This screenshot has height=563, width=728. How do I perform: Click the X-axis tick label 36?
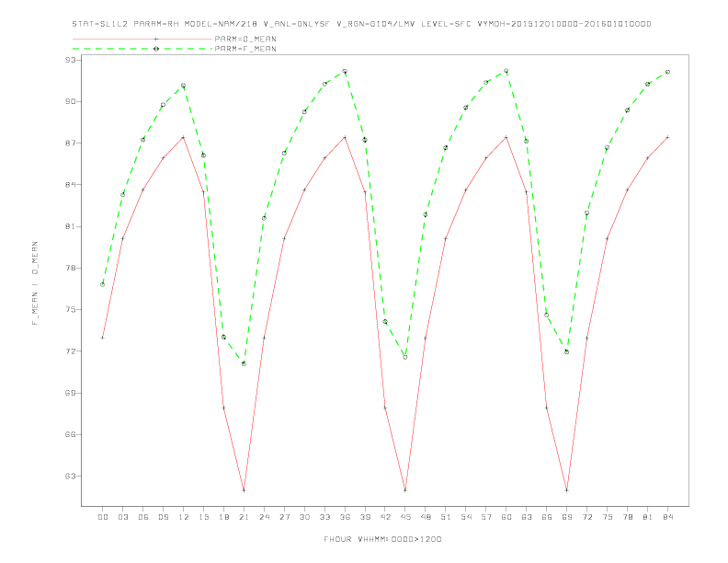point(345,517)
